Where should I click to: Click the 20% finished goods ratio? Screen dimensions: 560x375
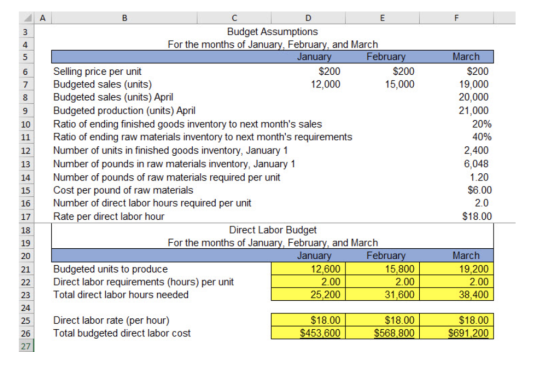tap(481, 124)
